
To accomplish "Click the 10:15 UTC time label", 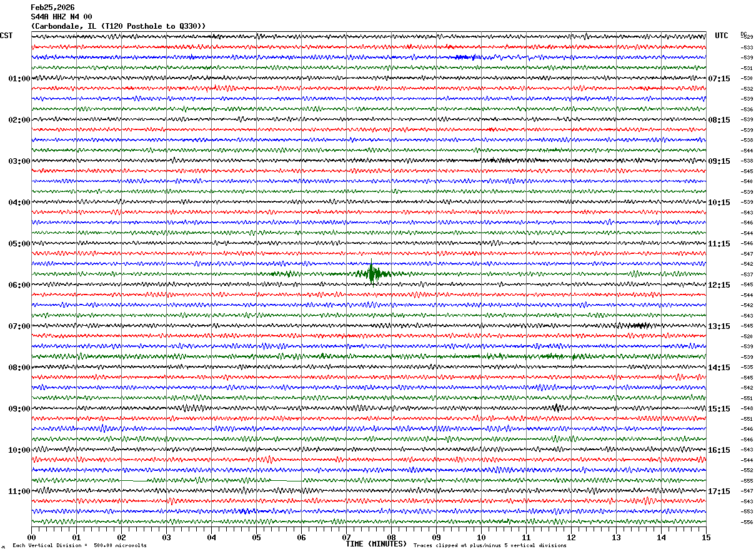I will pos(719,203).
